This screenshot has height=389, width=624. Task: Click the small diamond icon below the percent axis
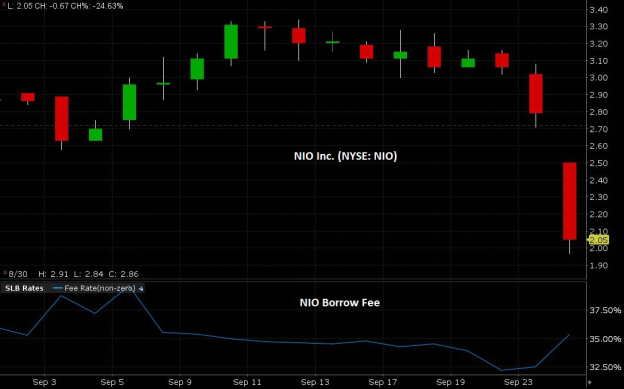(x=590, y=383)
